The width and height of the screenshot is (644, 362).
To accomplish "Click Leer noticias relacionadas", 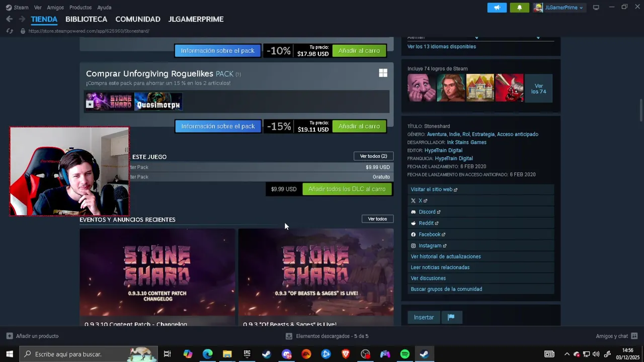I will click(481, 267).
